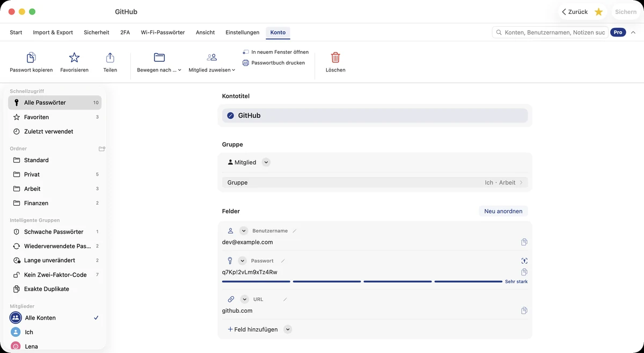This screenshot has width=644, height=353.
Task: Click the Zurück button
Action: click(x=575, y=12)
